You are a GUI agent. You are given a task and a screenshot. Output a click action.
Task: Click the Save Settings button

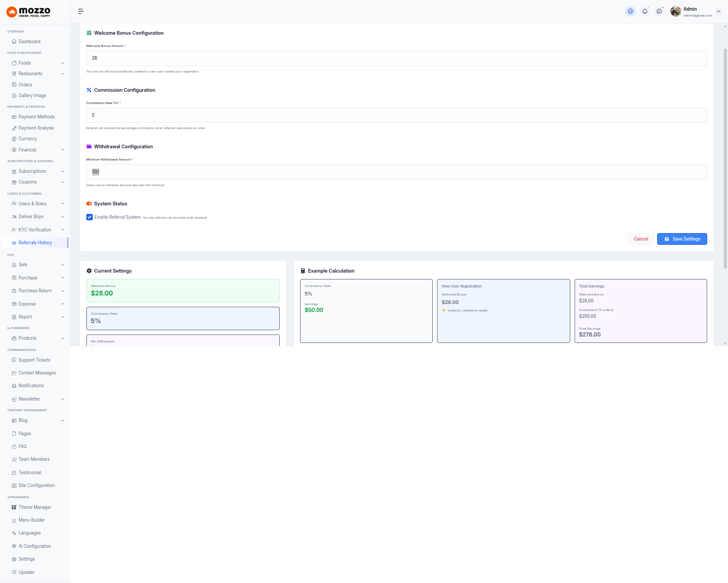(x=682, y=239)
